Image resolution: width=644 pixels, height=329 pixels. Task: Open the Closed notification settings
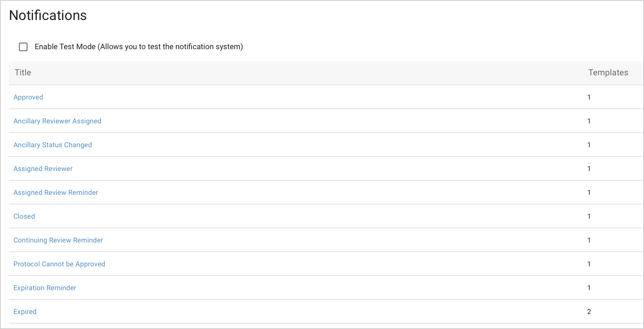pos(24,216)
